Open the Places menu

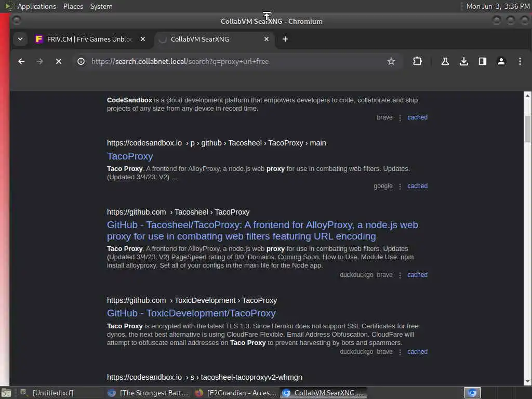click(73, 6)
